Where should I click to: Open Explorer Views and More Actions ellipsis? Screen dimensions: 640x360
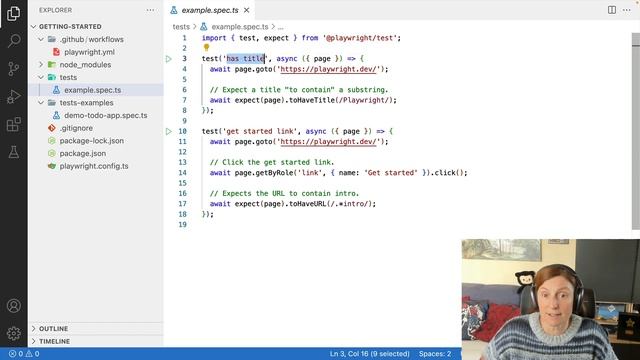coord(150,10)
